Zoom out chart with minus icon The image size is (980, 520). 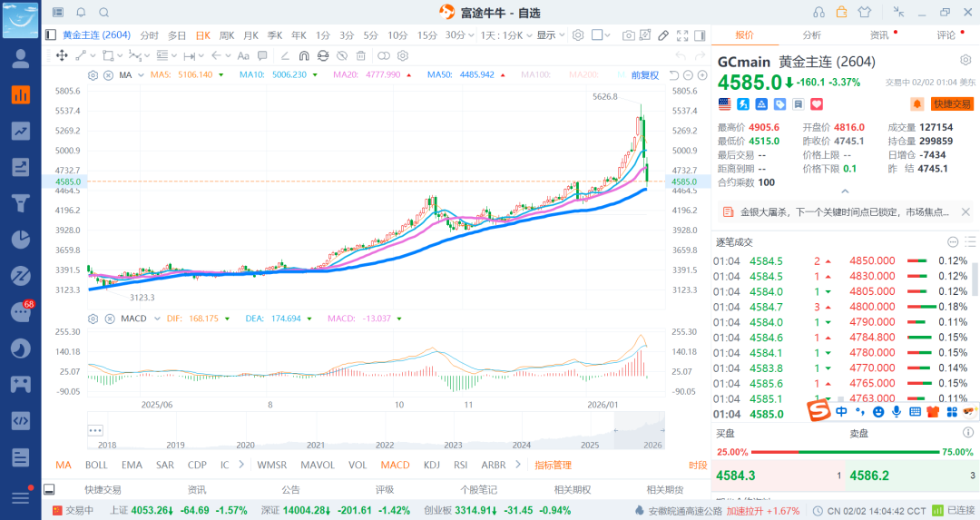point(688,75)
